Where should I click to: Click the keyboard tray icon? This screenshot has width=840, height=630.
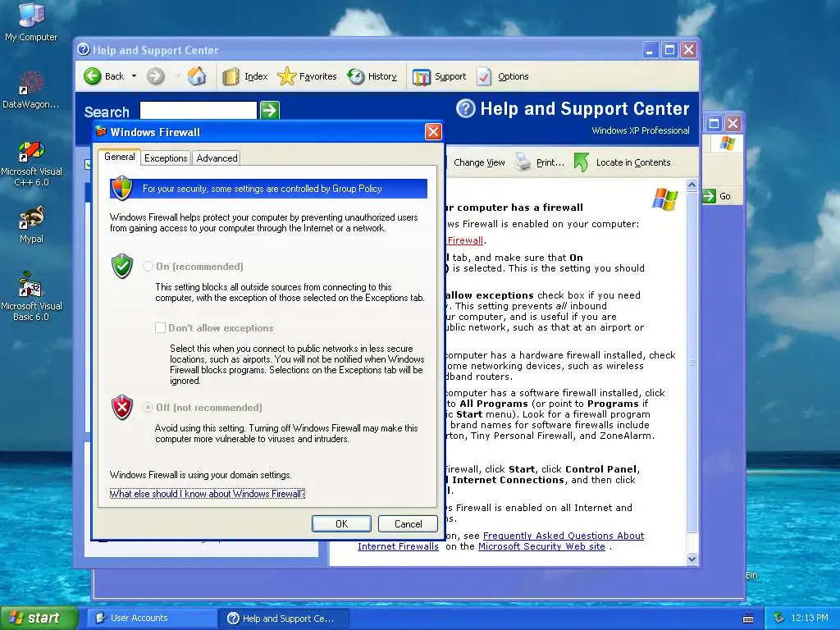point(748,619)
